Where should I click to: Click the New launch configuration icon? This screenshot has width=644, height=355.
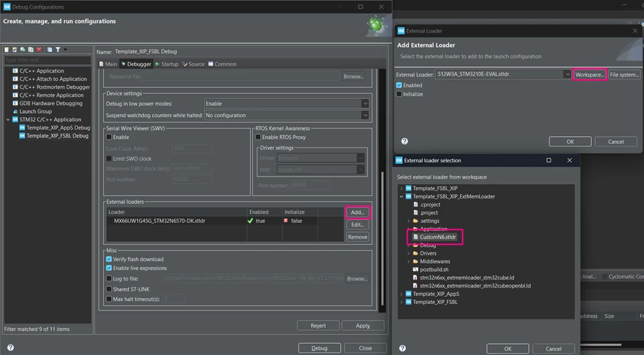[7, 50]
